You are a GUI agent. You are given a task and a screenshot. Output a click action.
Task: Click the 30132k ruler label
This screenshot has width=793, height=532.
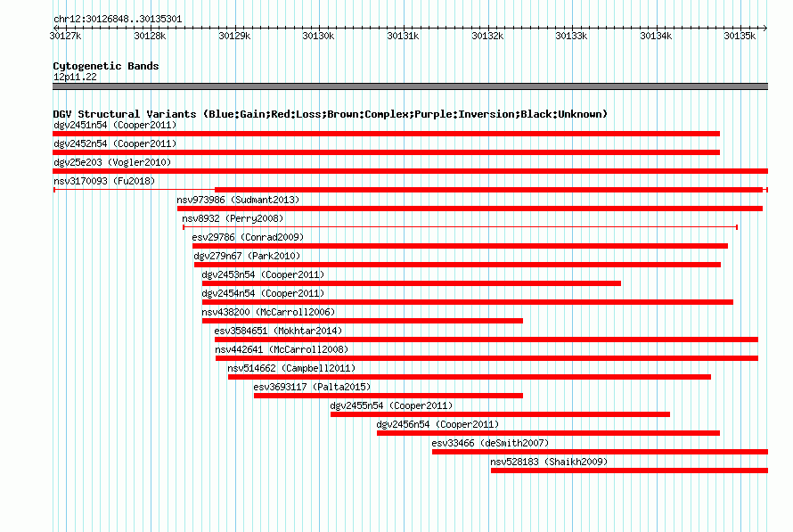pyautogui.click(x=487, y=36)
